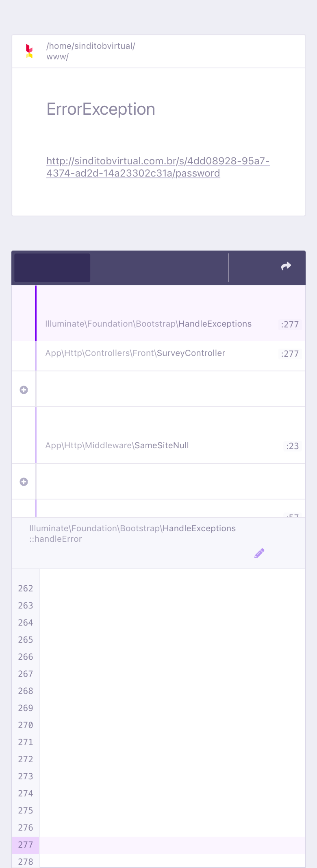
Task: Click the share arrow icon
Action: click(286, 266)
